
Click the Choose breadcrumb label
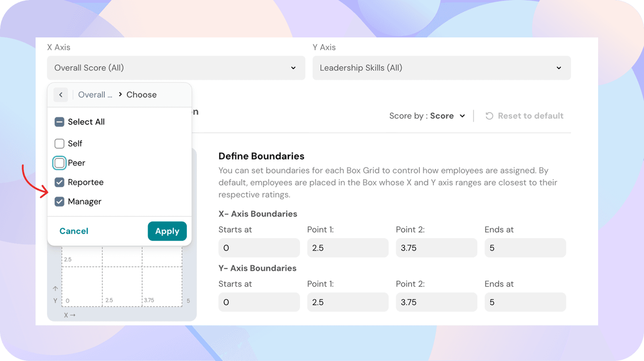[141, 95]
